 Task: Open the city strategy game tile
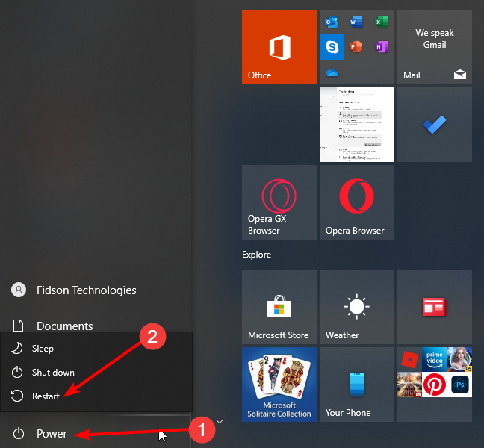click(409, 385)
